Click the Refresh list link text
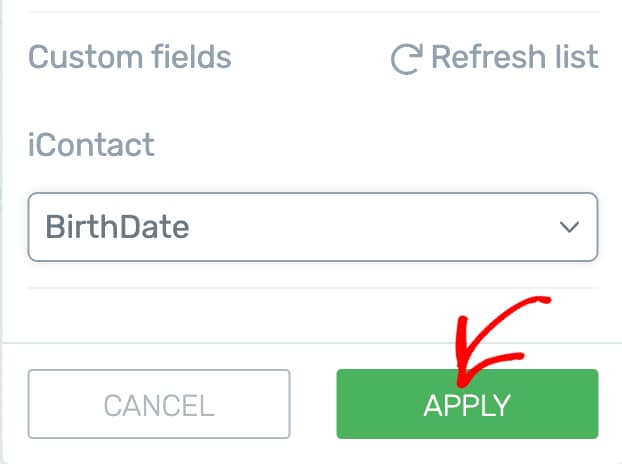622x464 pixels. coord(514,57)
